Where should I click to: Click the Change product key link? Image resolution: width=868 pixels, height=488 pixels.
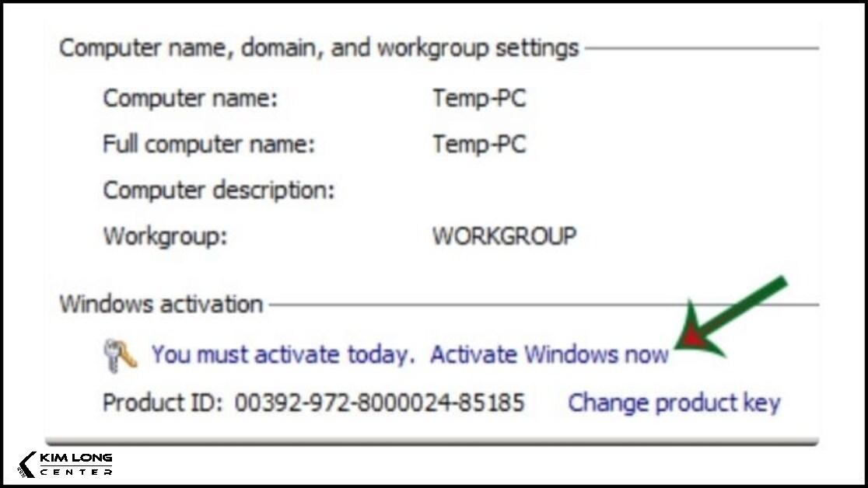pos(674,403)
